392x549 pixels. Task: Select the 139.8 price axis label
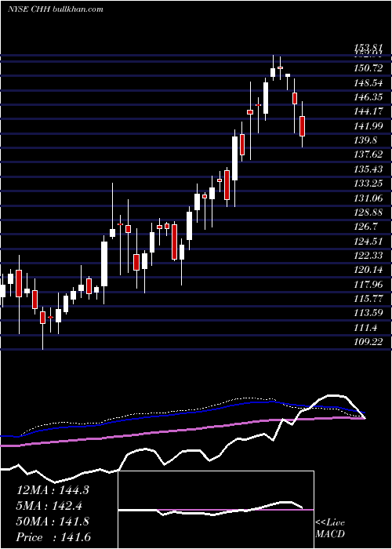click(365, 140)
